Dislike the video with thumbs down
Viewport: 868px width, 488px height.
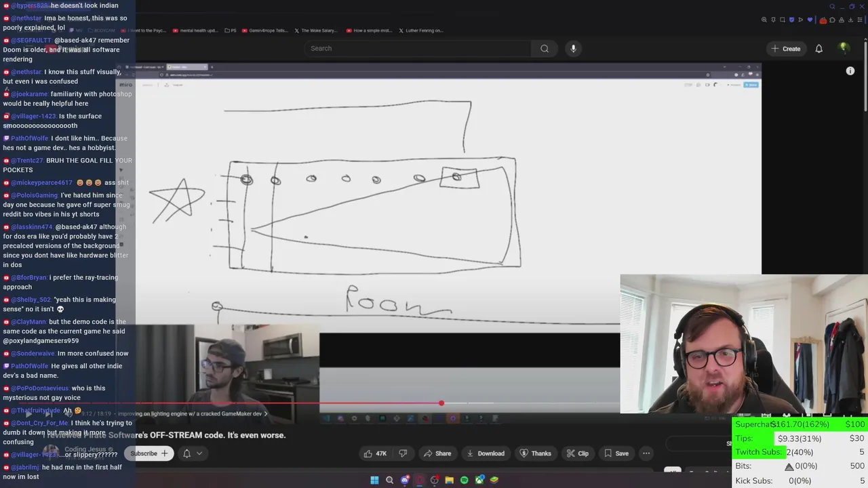coord(403,453)
